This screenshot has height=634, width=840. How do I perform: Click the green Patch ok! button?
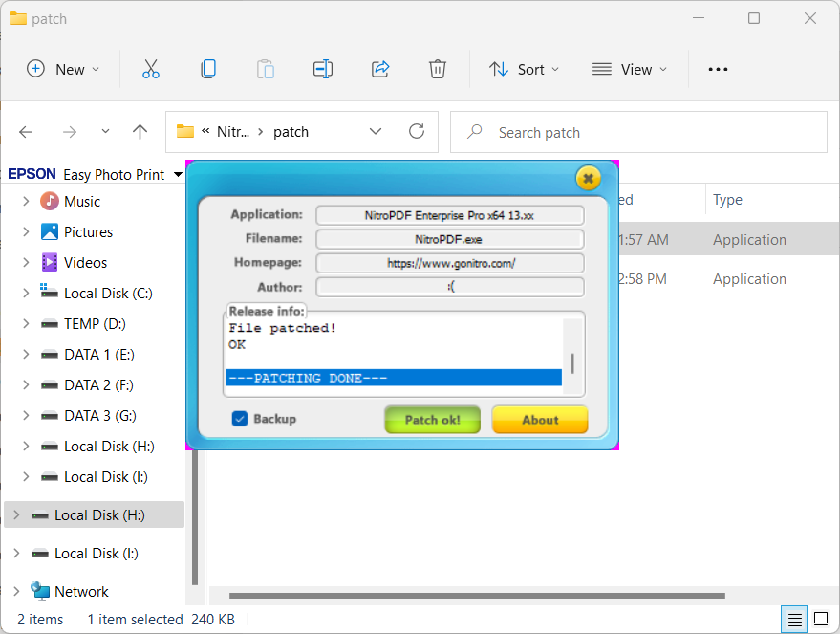click(x=432, y=420)
